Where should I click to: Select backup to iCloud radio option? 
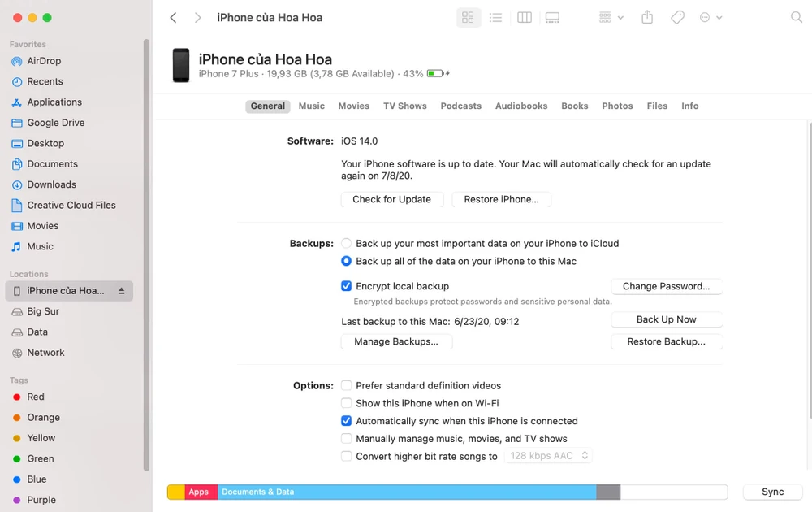click(346, 243)
